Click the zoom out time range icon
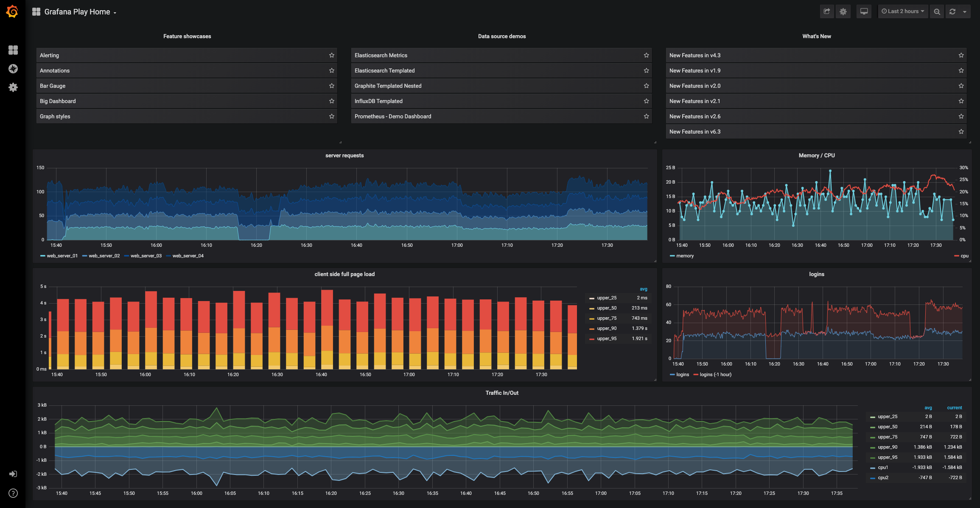 pyautogui.click(x=937, y=11)
